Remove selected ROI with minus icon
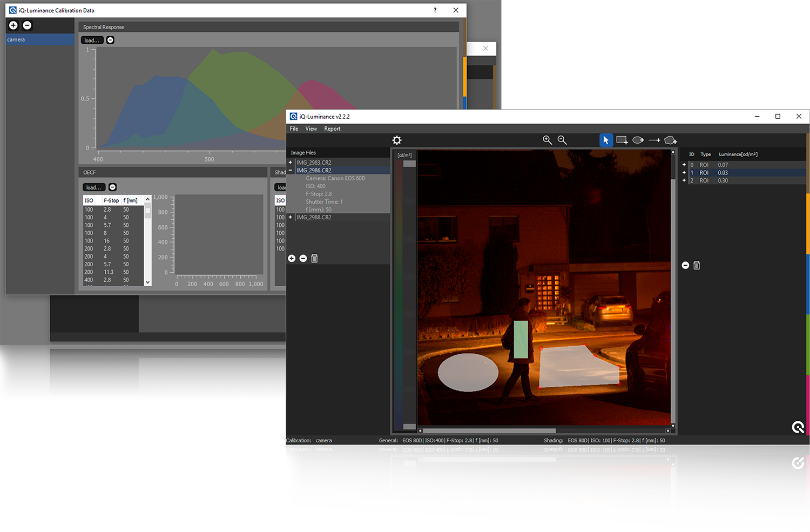 (685, 265)
